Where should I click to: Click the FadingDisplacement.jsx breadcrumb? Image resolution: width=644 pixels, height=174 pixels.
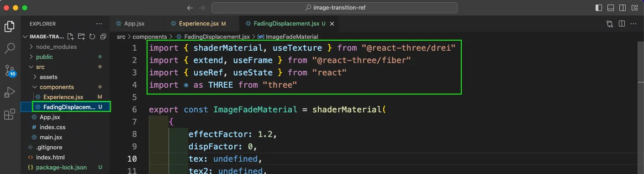(x=216, y=37)
